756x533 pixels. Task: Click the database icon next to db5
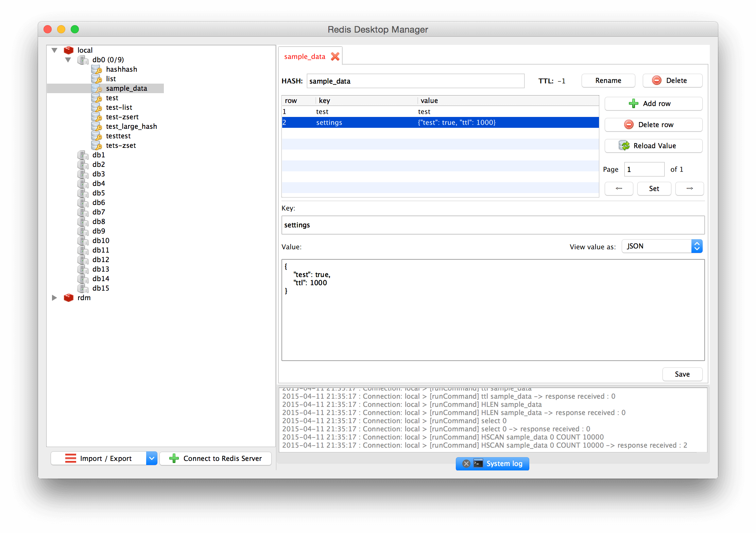click(x=83, y=193)
